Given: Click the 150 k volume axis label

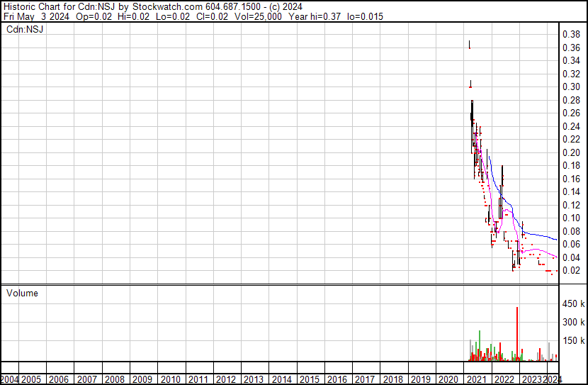Looking at the screenshot, I should [x=573, y=341].
